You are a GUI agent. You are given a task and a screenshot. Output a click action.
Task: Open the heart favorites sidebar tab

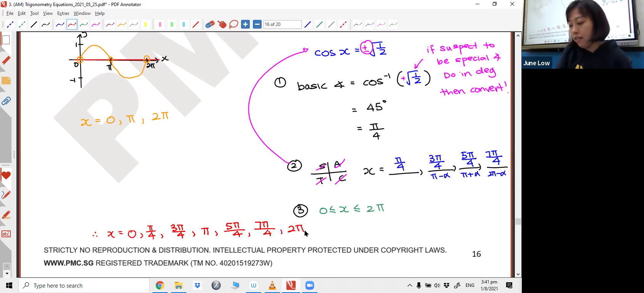(x=6, y=175)
